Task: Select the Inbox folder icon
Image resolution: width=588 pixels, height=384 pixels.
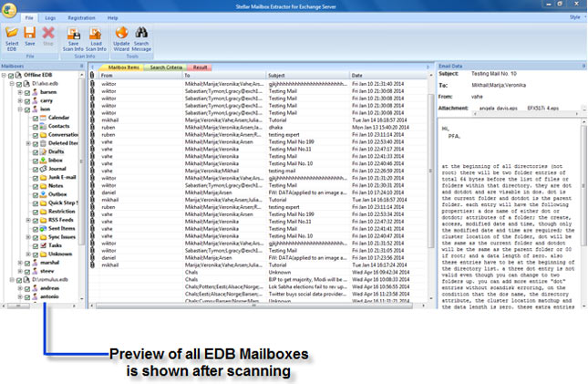Action: point(44,161)
